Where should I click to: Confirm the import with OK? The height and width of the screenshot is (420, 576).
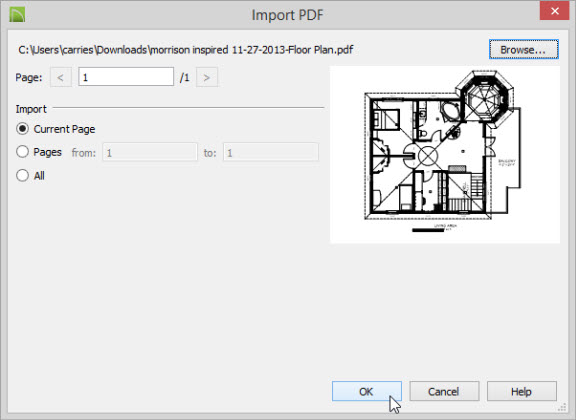367,391
